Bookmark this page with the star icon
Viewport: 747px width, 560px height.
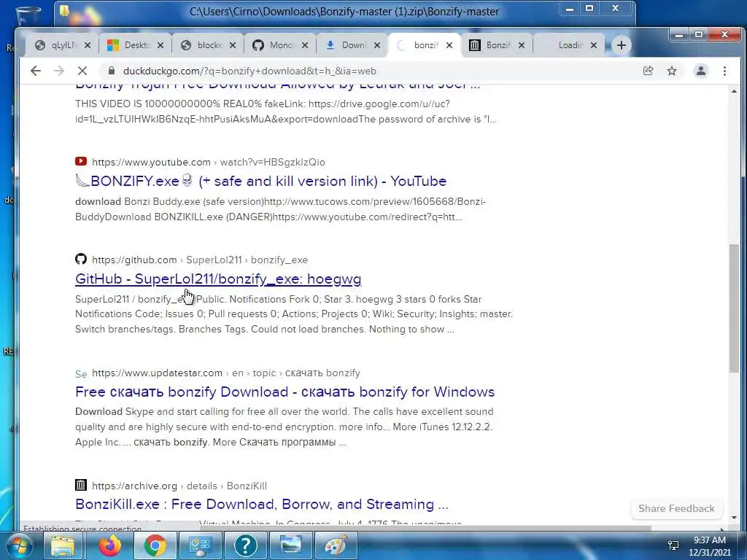[672, 71]
